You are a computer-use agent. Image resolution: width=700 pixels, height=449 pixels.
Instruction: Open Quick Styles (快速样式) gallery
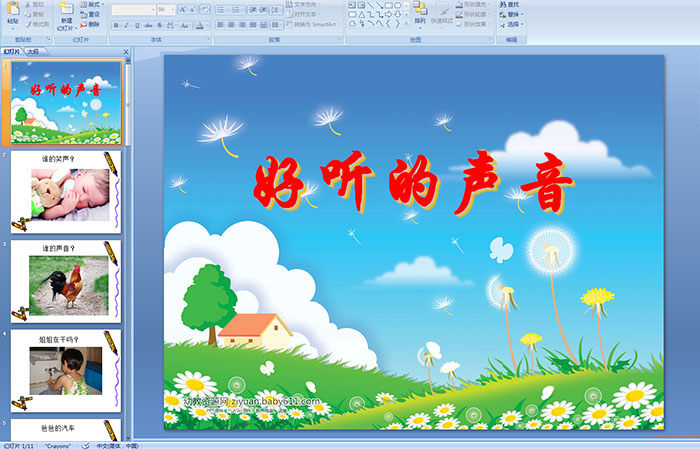(442, 12)
